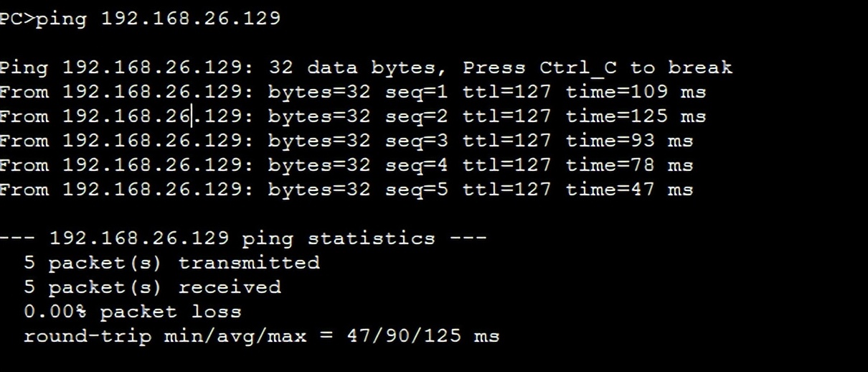This screenshot has height=372, width=868.
Task: Click the time=78 ms value
Action: pos(630,165)
